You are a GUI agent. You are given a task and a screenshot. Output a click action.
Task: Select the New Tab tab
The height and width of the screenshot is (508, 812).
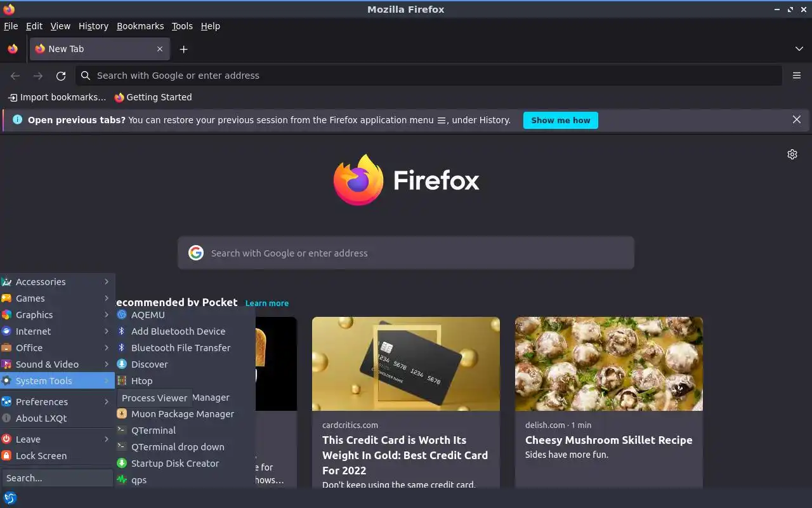100,49
